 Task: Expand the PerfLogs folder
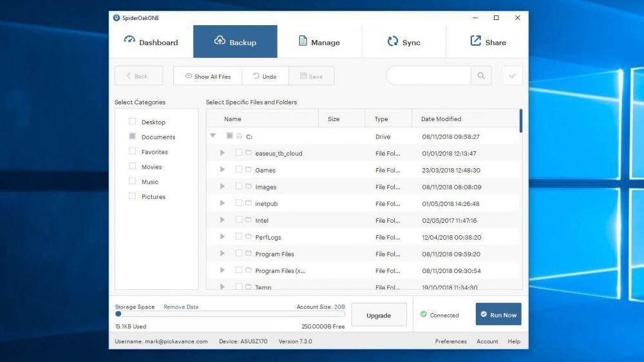(222, 236)
